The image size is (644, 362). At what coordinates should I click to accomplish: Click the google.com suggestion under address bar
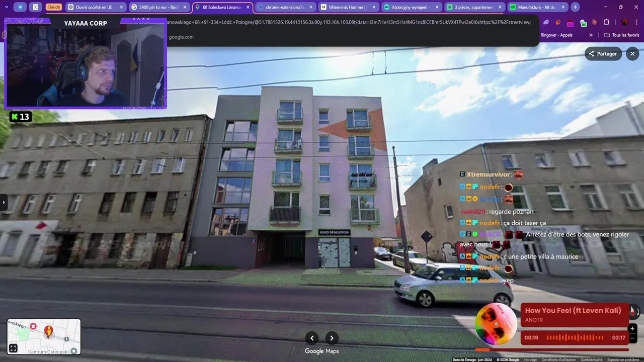[181, 37]
